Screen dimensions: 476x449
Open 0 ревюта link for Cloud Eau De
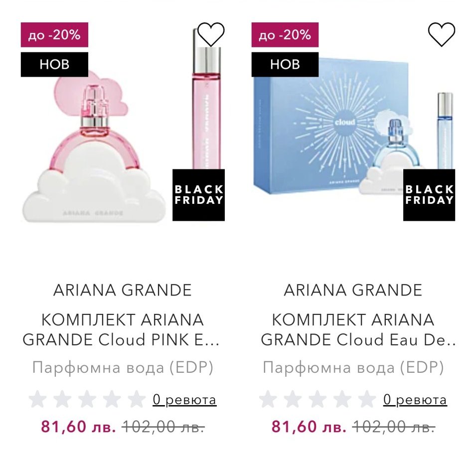click(x=415, y=400)
